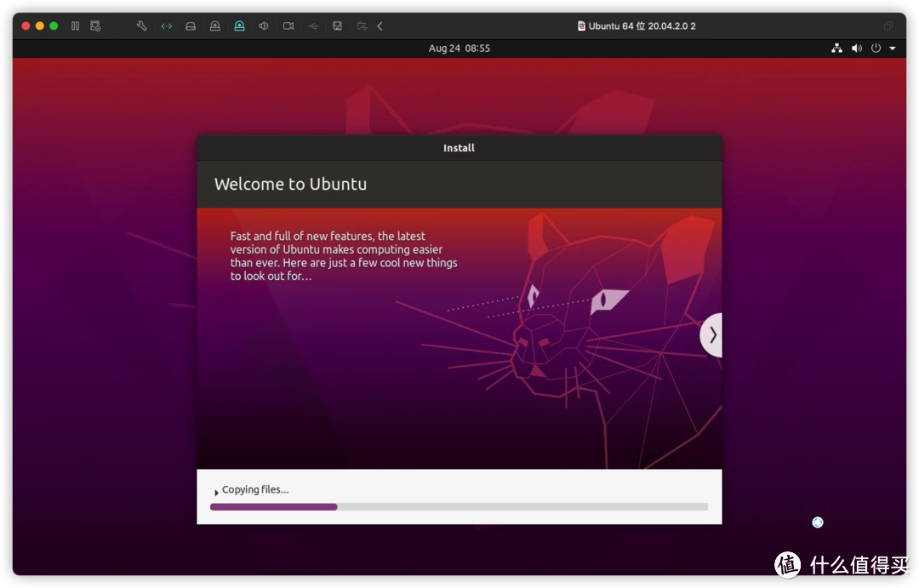The height and width of the screenshot is (588, 919).
Task: Click the USB device icon
Action: [312, 26]
